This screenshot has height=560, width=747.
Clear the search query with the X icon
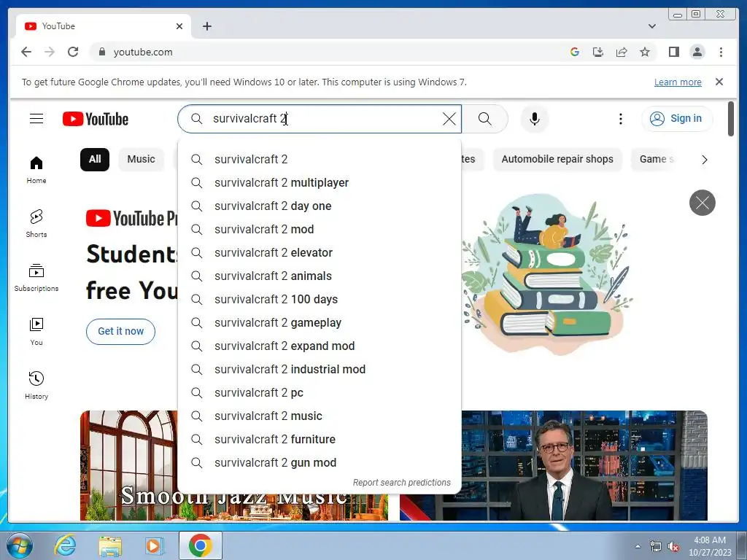[x=449, y=119]
